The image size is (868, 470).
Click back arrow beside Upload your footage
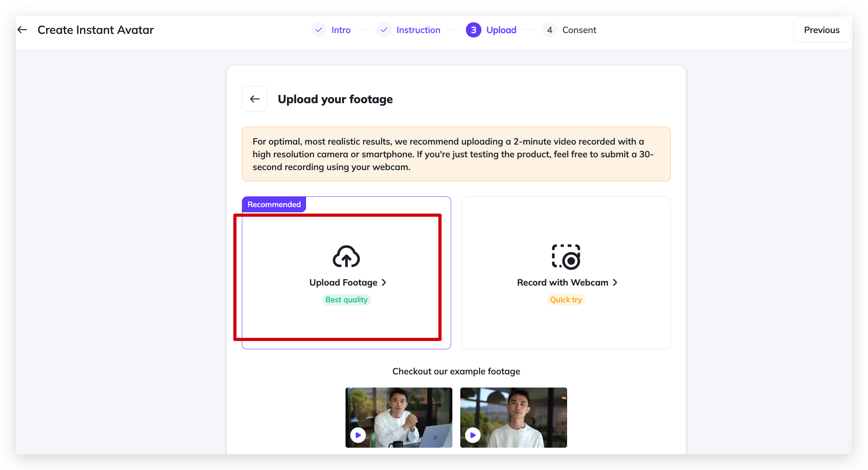[x=255, y=99]
